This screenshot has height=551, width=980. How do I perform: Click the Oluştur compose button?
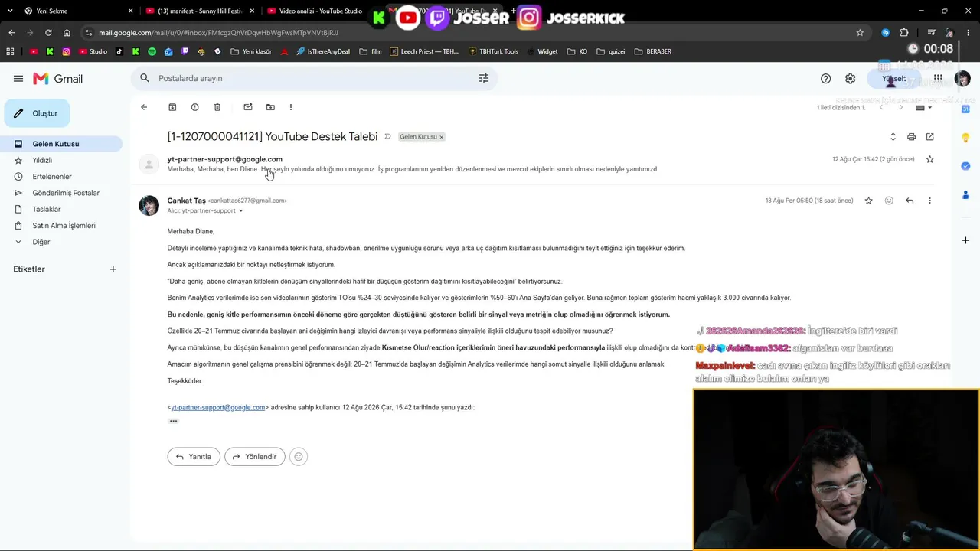tap(37, 113)
